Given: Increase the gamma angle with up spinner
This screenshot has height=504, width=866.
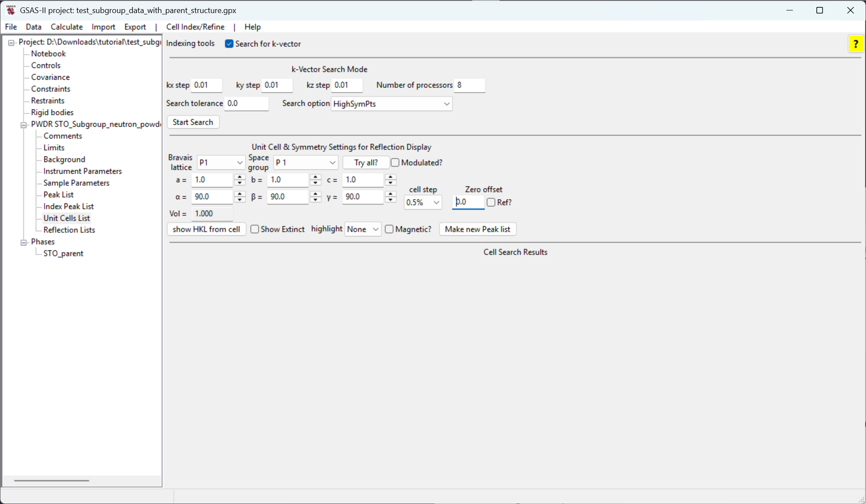Looking at the screenshot, I should (x=391, y=194).
